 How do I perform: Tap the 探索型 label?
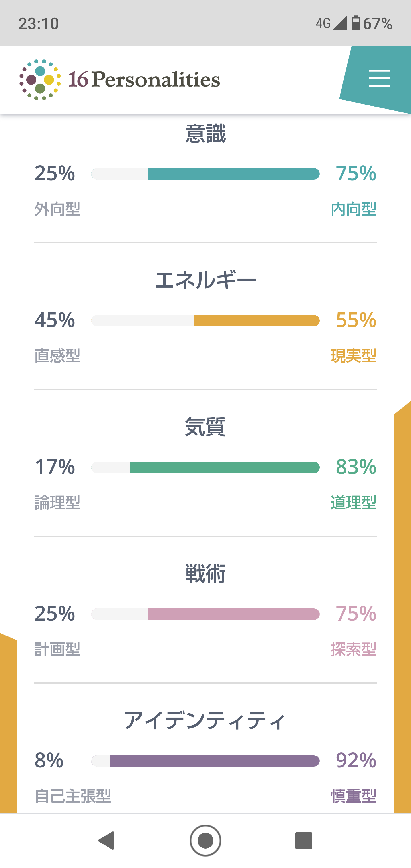(x=353, y=649)
